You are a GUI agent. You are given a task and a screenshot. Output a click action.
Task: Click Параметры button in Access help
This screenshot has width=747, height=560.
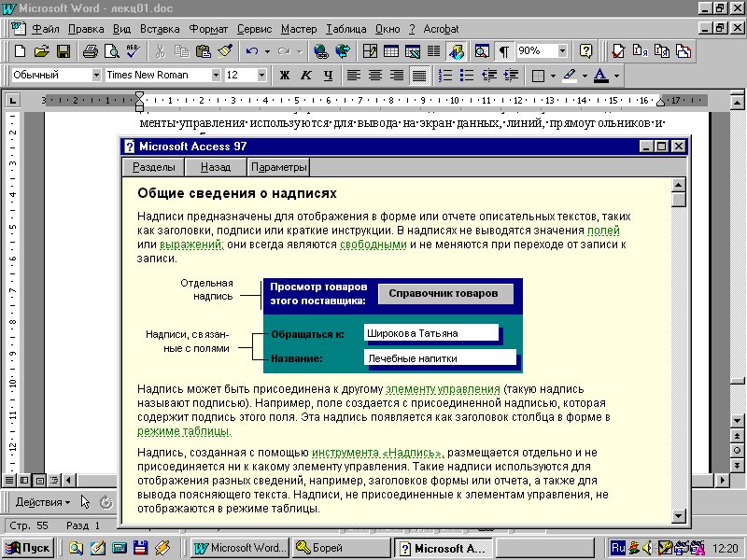pyautogui.click(x=278, y=167)
